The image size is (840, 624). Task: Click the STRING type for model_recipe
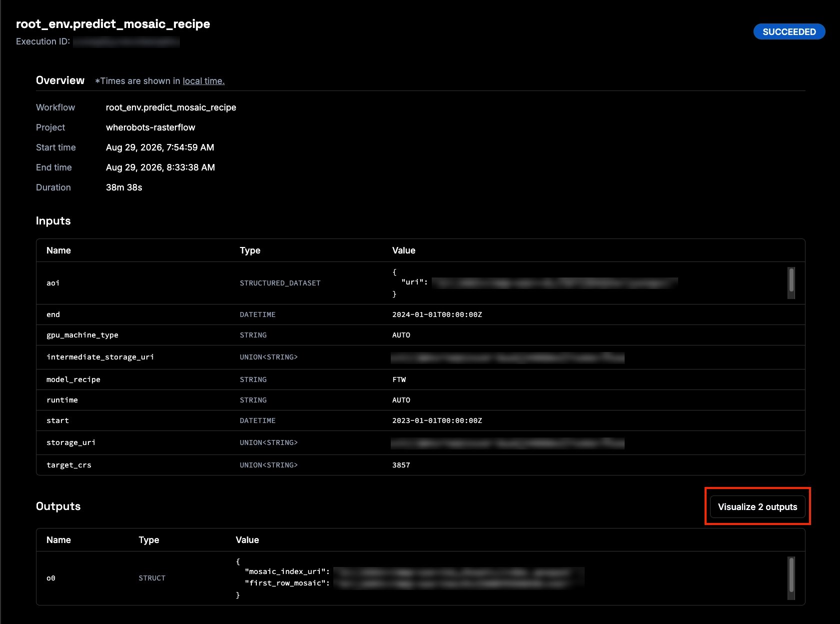point(253,379)
